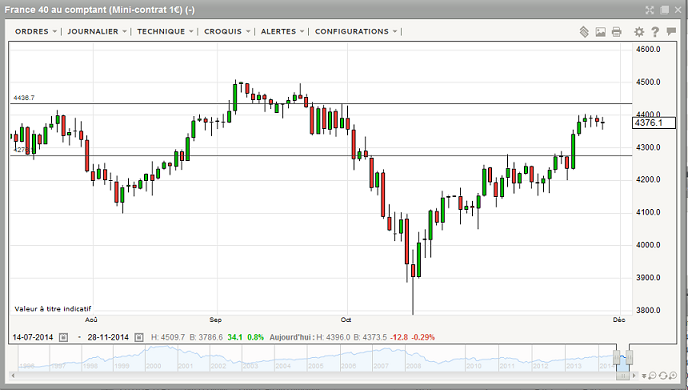Click the red -12.8 change value
688x390 pixels.
400,337
